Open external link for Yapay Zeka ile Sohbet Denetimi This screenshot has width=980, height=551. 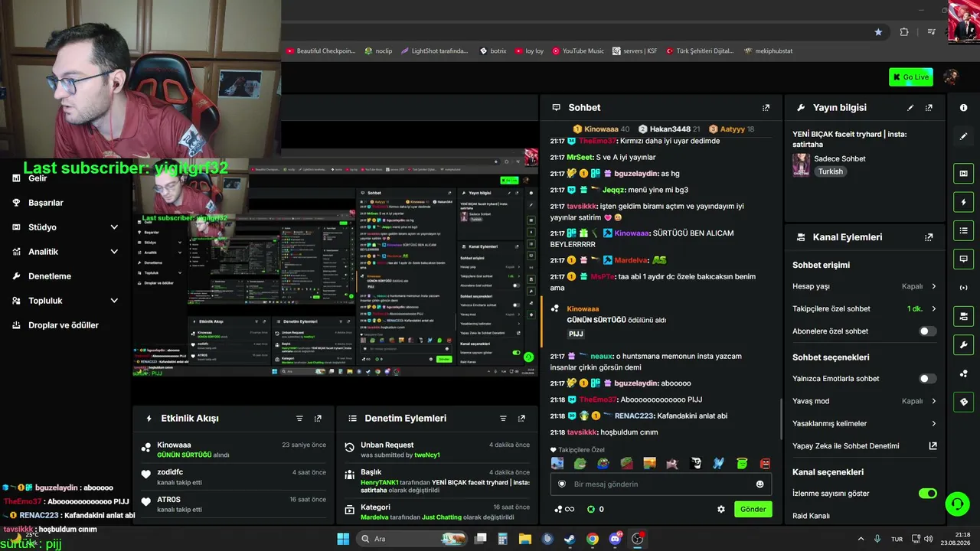coord(933,445)
